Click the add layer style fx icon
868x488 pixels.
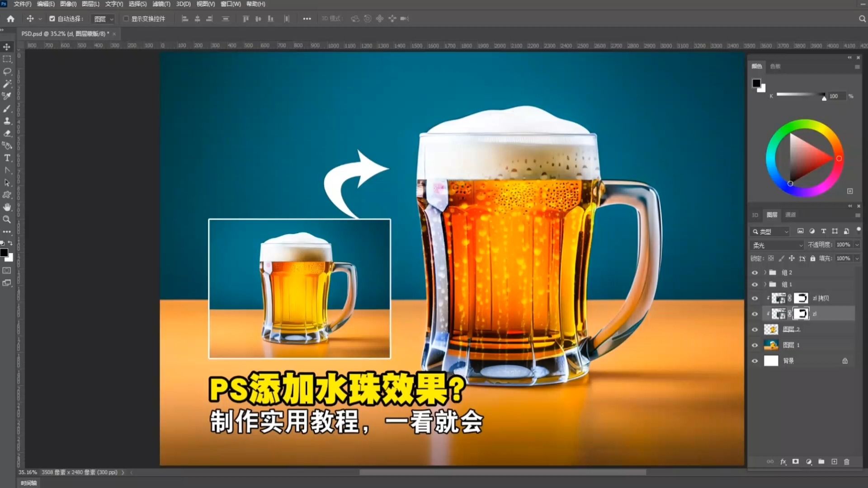coord(783,462)
